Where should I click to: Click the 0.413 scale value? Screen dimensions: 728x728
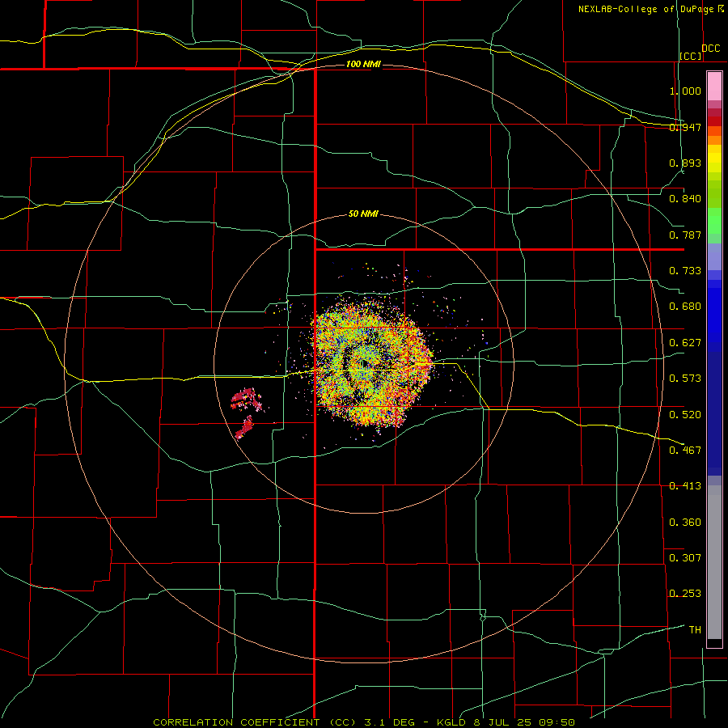[685, 486]
